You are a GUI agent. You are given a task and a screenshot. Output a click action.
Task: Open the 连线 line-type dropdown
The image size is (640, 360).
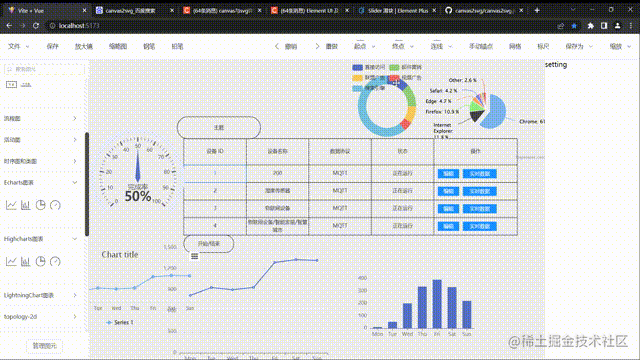(x=441, y=46)
